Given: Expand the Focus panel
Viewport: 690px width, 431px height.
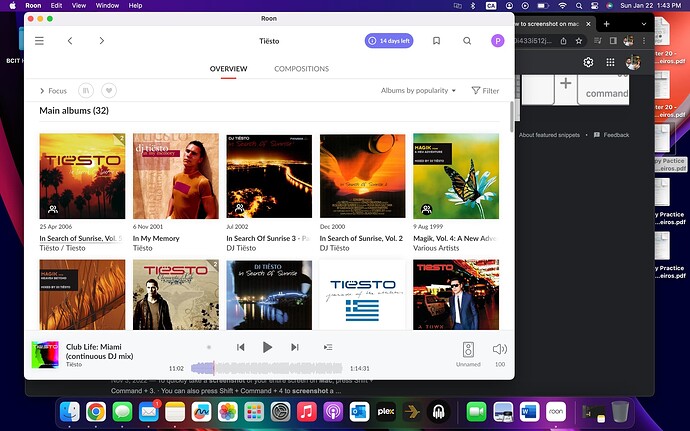Looking at the screenshot, I should click(53, 91).
